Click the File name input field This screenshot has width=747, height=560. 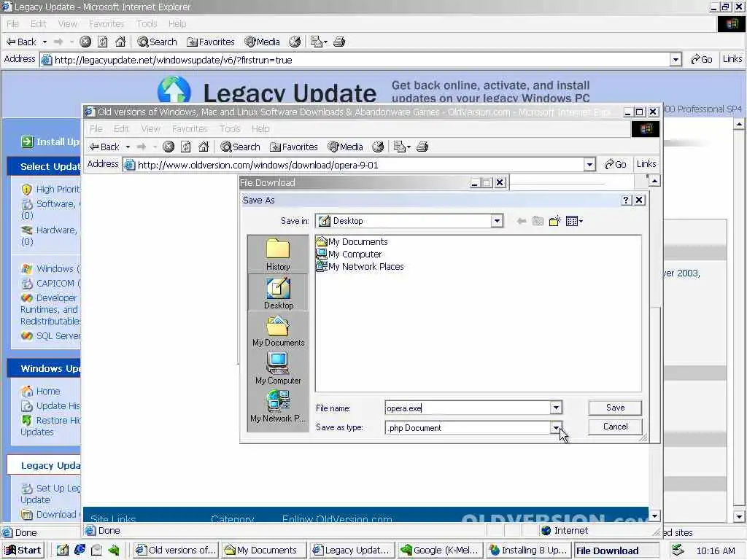click(x=468, y=408)
